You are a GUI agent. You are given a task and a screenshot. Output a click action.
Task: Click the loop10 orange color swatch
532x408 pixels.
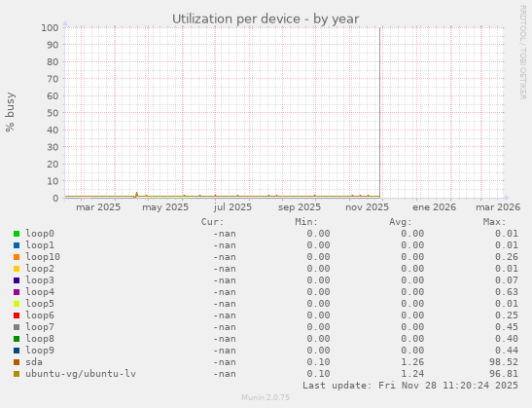17,257
